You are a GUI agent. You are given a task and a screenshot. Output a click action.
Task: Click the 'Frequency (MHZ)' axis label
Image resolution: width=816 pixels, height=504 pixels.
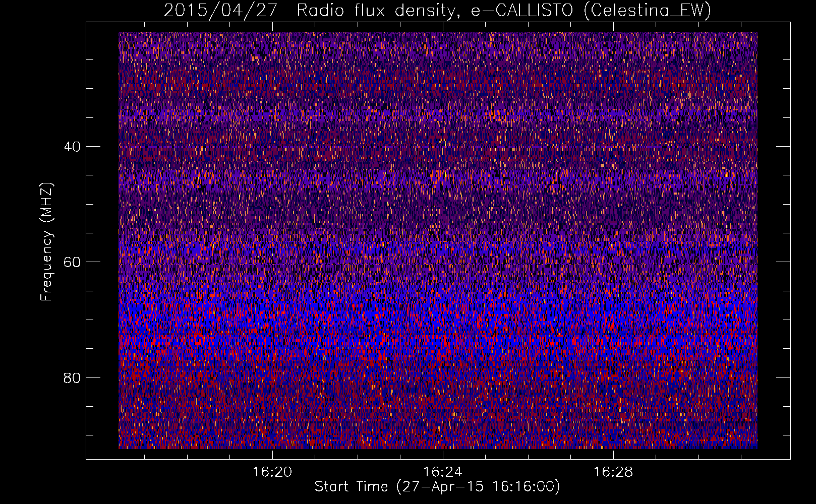[x=46, y=241]
